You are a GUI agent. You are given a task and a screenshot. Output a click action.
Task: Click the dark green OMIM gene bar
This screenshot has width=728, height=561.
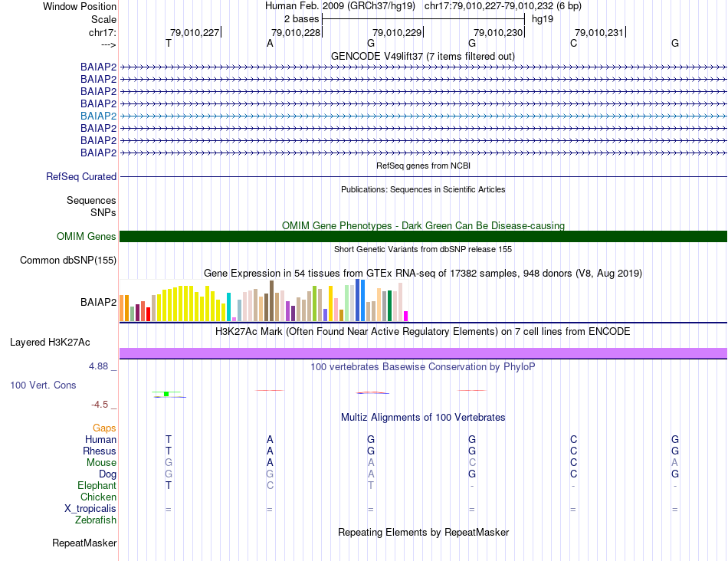coord(423,236)
